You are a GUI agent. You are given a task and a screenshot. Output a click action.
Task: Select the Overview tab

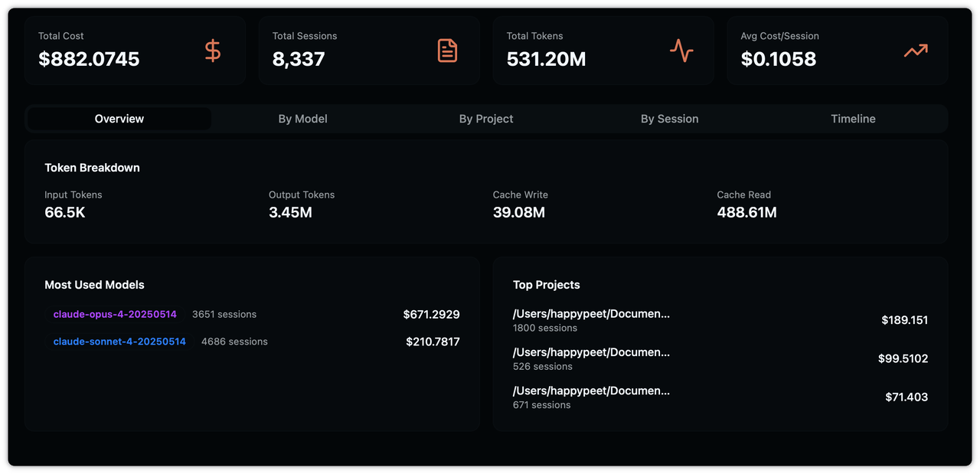coord(119,119)
